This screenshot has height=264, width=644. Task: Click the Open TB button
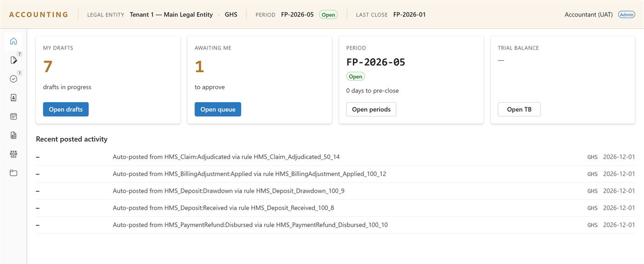pos(519,109)
